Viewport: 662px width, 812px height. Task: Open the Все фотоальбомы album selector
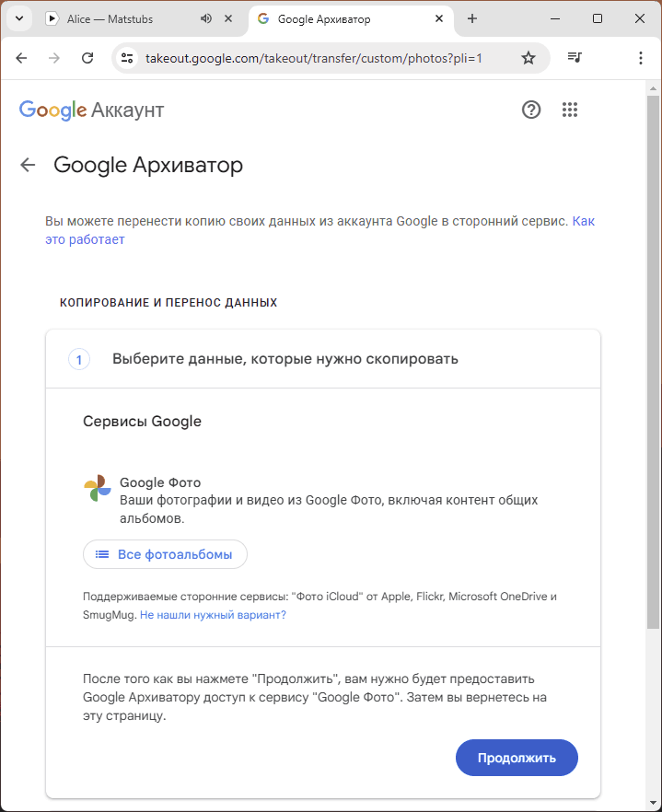(x=165, y=554)
